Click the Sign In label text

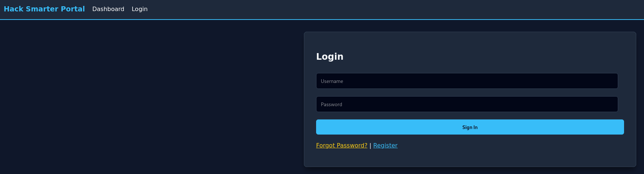coord(470,127)
